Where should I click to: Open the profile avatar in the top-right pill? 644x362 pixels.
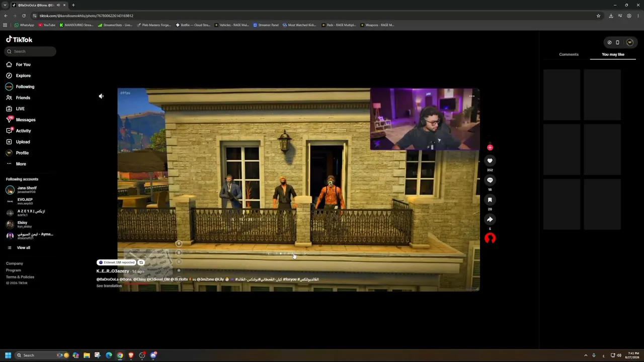tap(629, 42)
